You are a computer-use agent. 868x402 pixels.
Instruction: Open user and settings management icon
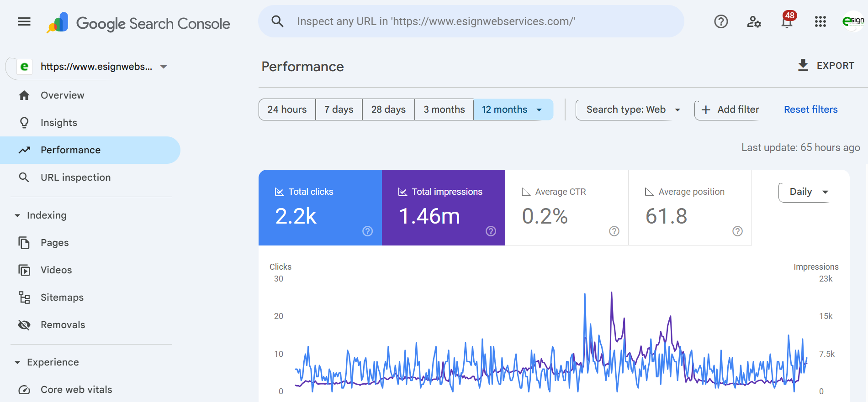click(x=754, y=21)
